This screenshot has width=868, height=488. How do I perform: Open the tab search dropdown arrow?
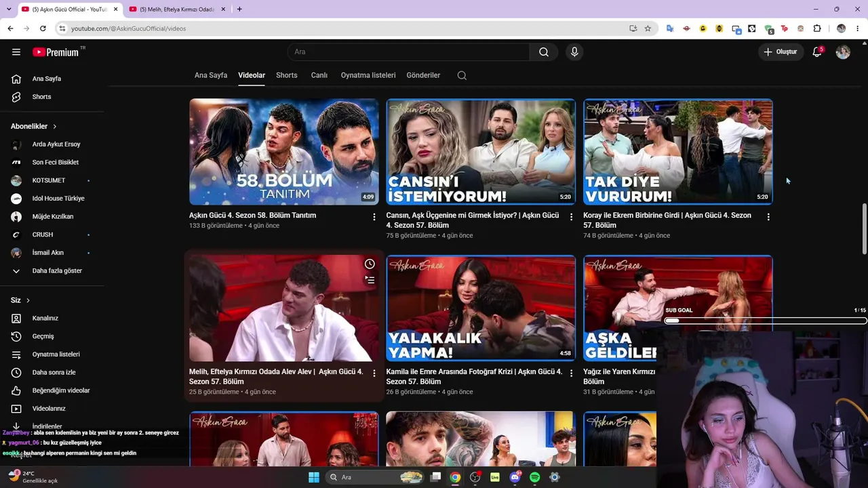(x=9, y=9)
